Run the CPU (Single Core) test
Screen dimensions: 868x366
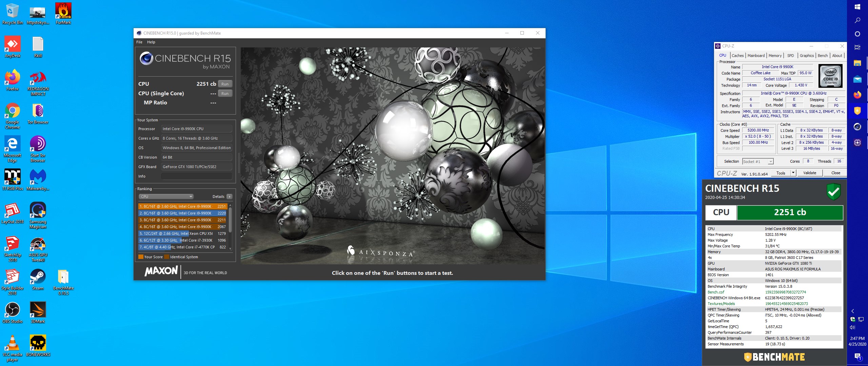(x=225, y=94)
